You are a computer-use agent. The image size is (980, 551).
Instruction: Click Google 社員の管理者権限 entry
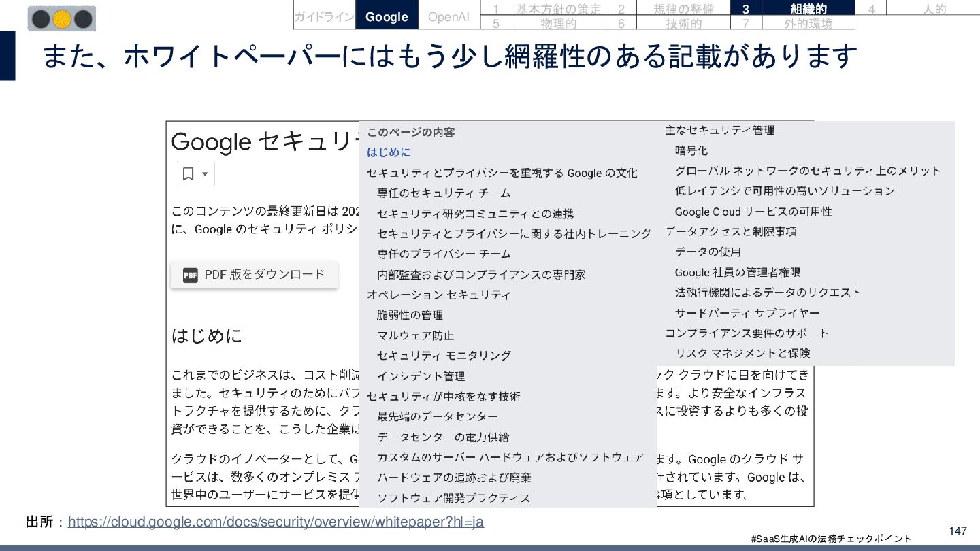(x=738, y=272)
